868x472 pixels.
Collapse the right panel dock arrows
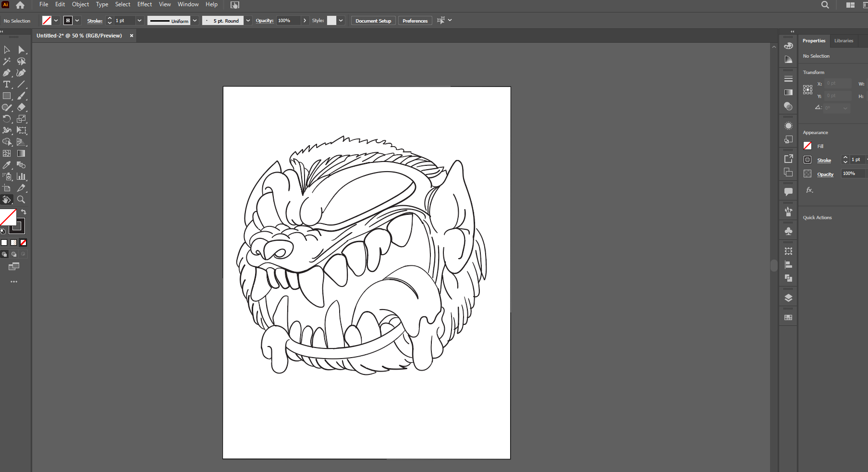[793, 31]
